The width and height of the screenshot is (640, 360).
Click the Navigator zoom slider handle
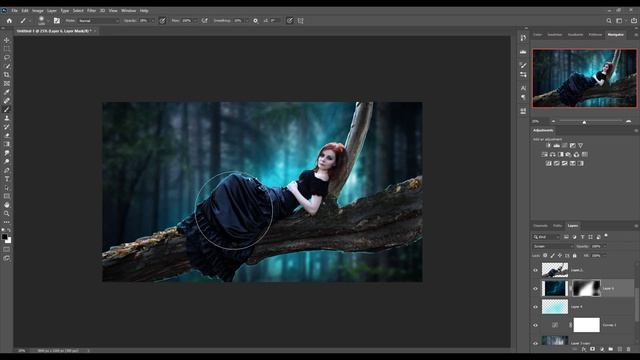coord(584,122)
